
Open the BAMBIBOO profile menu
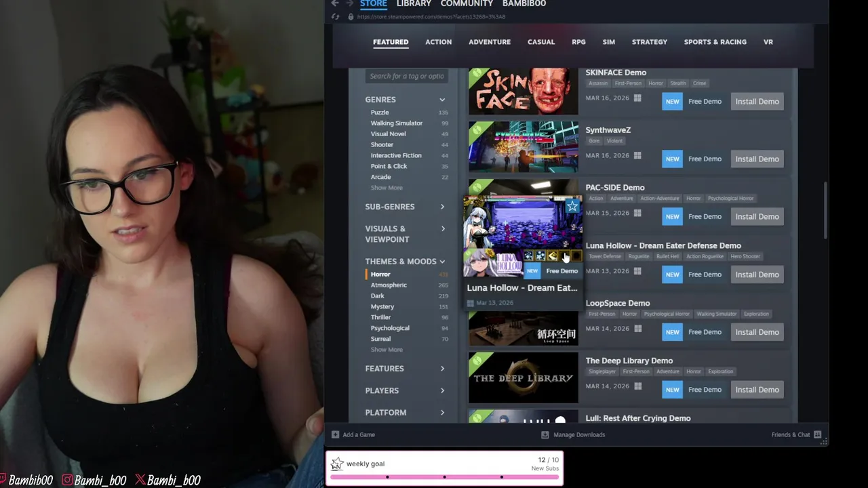[524, 3]
